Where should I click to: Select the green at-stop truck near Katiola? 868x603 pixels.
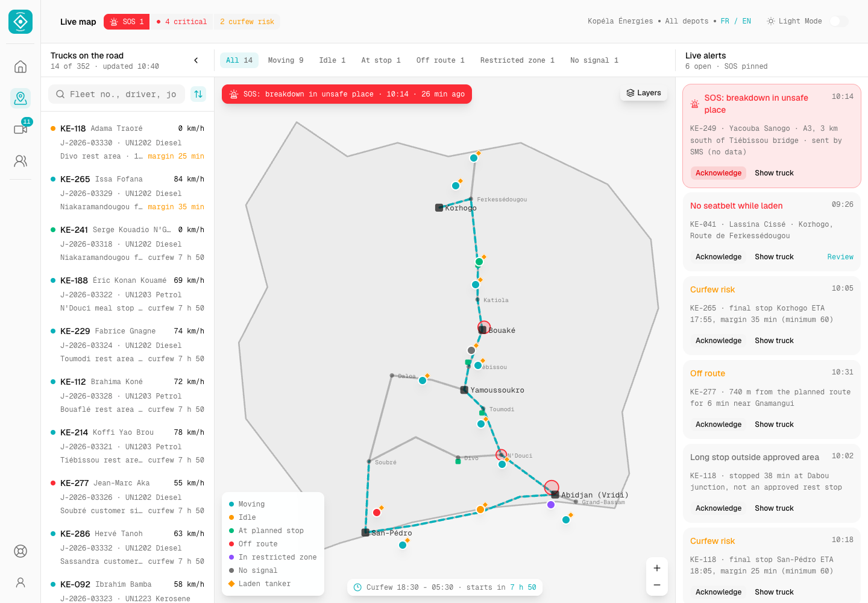coord(479,262)
